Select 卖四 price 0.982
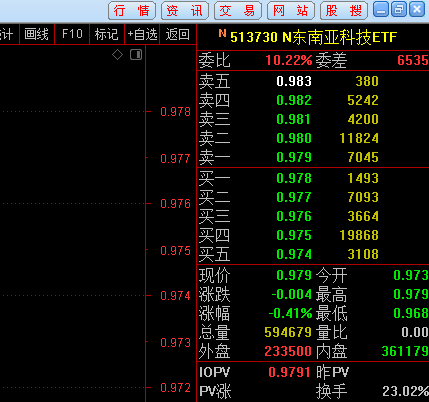The image size is (429, 402). click(x=294, y=100)
